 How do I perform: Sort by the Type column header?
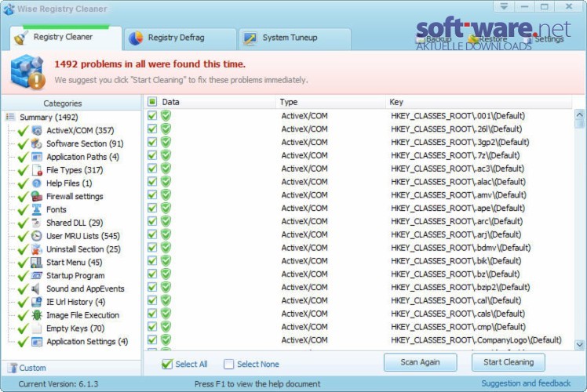coord(330,102)
